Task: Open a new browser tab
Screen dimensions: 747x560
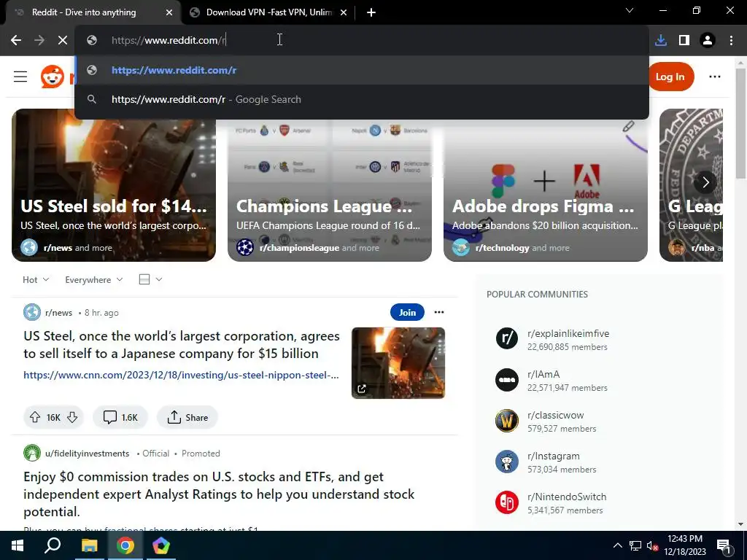Action: (x=371, y=12)
